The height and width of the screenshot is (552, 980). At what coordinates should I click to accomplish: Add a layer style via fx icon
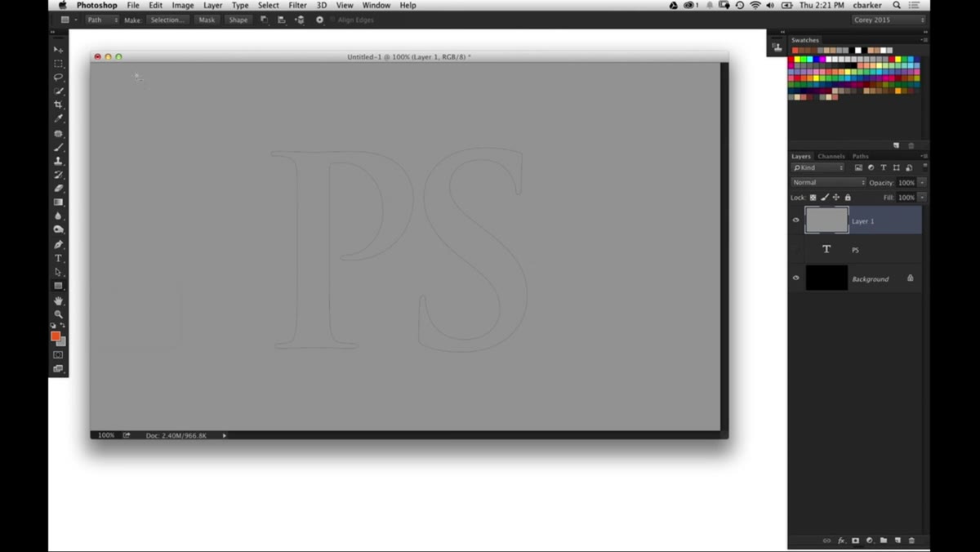click(x=841, y=541)
